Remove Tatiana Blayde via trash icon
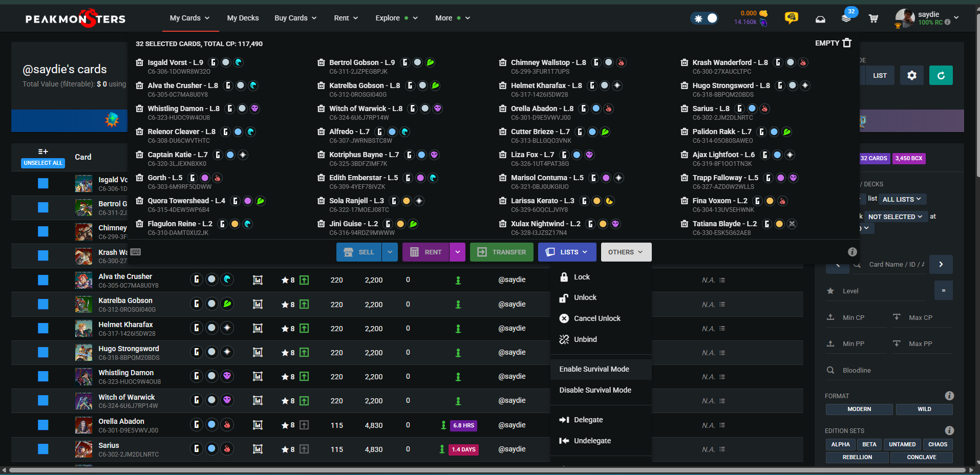This screenshot has width=980, height=475. (685, 224)
